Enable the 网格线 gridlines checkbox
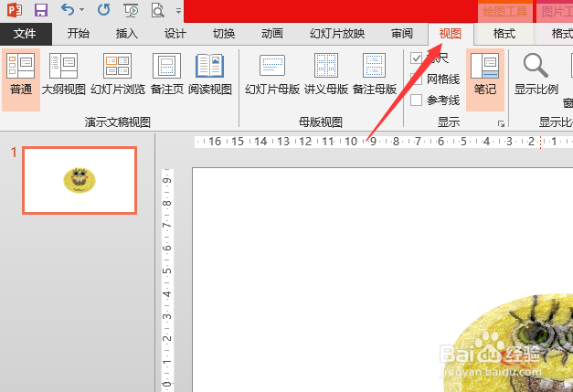This screenshot has height=392, width=573. tap(416, 79)
